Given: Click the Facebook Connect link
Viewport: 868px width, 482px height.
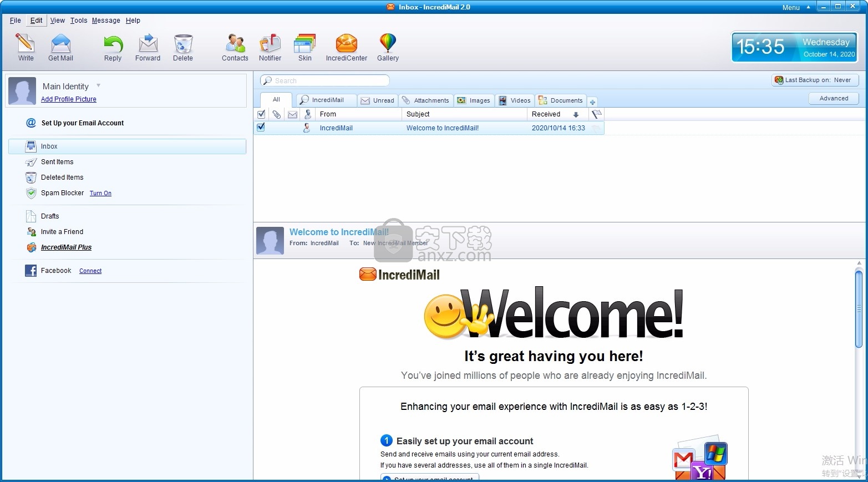Looking at the screenshot, I should [90, 271].
